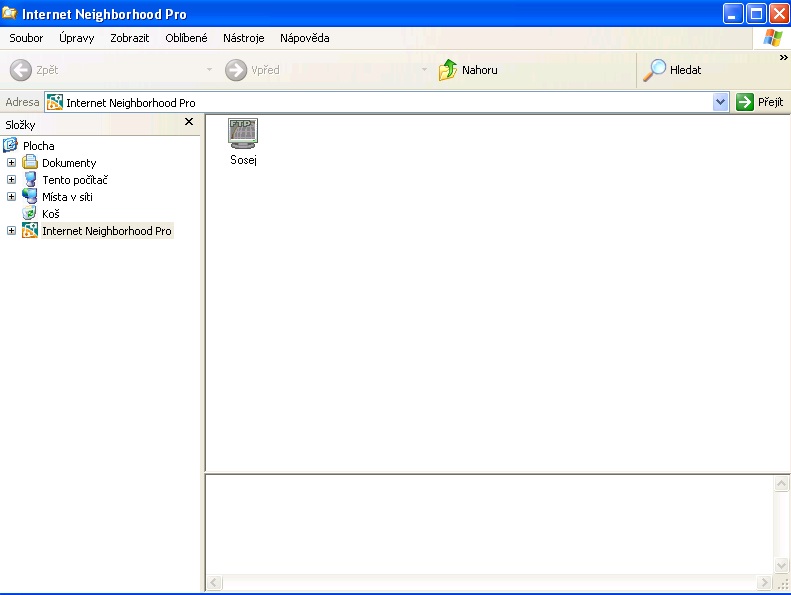Go up a level with Nahoru
This screenshot has height=595, width=791.
click(x=468, y=70)
